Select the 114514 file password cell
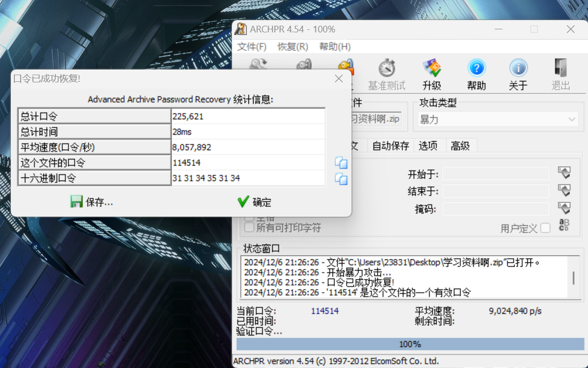This screenshot has width=588, height=368. (x=248, y=163)
